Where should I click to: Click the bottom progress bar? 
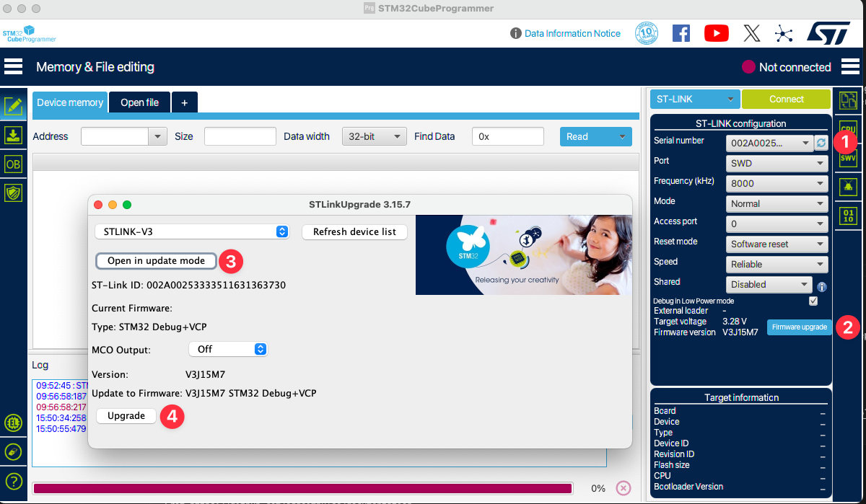click(x=302, y=488)
